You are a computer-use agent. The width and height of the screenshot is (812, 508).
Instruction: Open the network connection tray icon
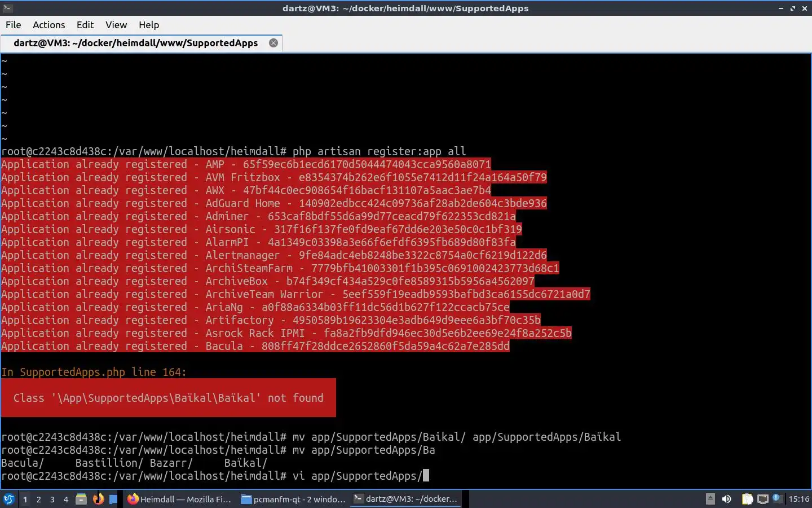click(x=762, y=499)
